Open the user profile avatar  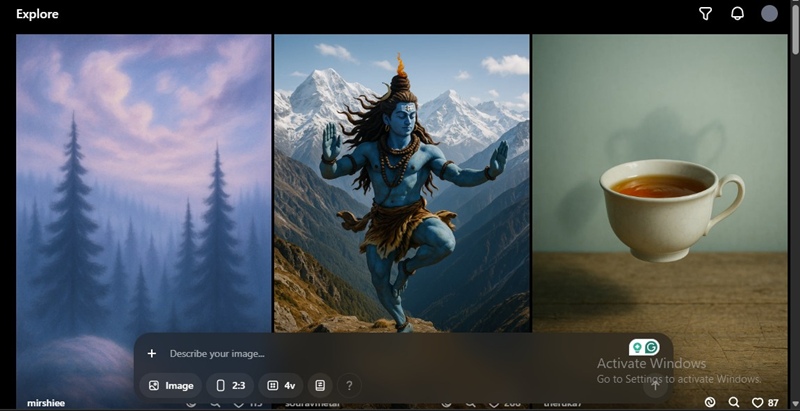point(769,14)
